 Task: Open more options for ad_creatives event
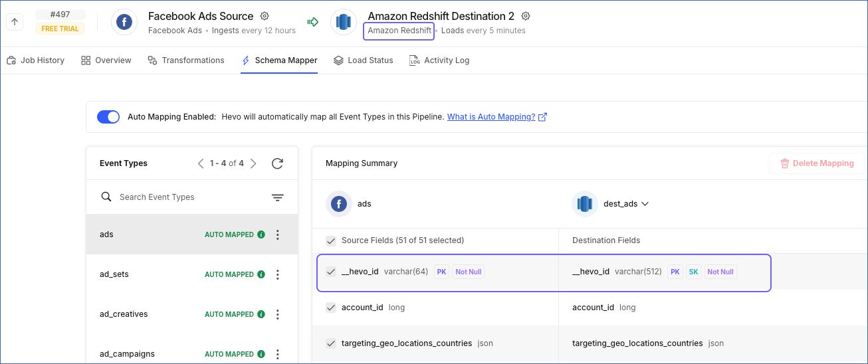pyautogui.click(x=278, y=314)
